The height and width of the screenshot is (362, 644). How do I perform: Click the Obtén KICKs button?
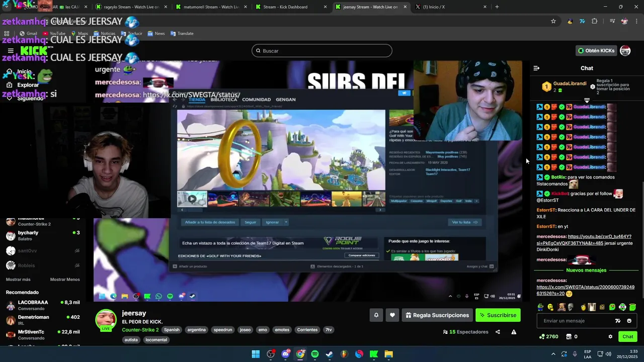(596, 51)
